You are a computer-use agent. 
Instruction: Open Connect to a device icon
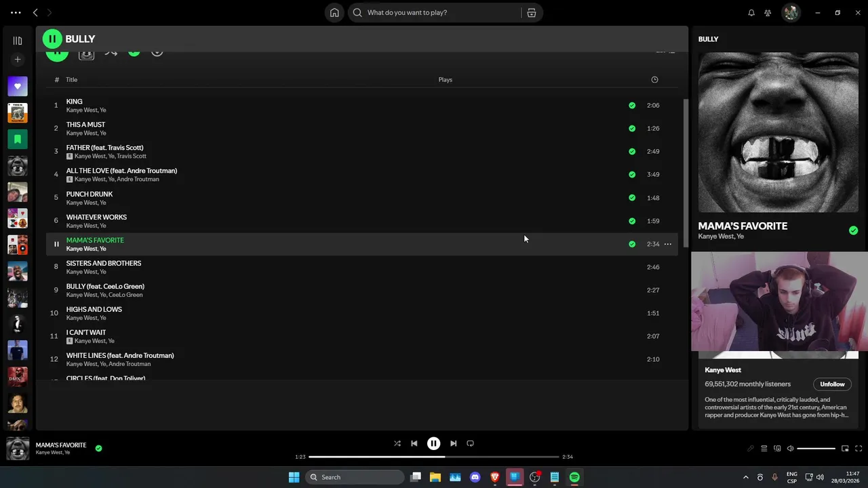[777, 449]
